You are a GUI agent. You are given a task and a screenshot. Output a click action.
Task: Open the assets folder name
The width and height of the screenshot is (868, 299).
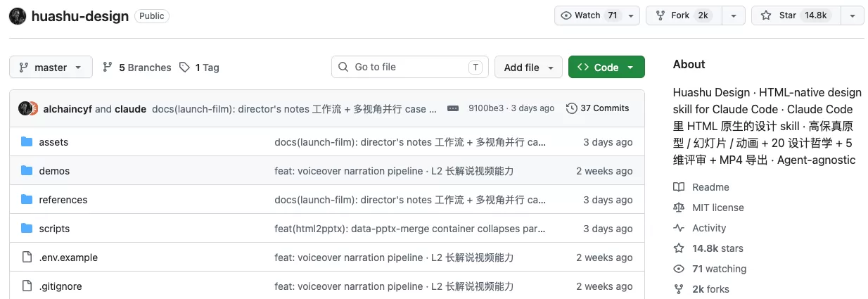click(x=53, y=142)
